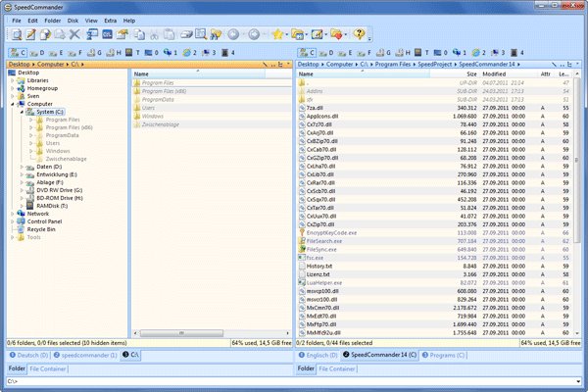Viewport: 588px width, 392px height.
Task: Click Name column header in left pane
Action: click(x=198, y=73)
